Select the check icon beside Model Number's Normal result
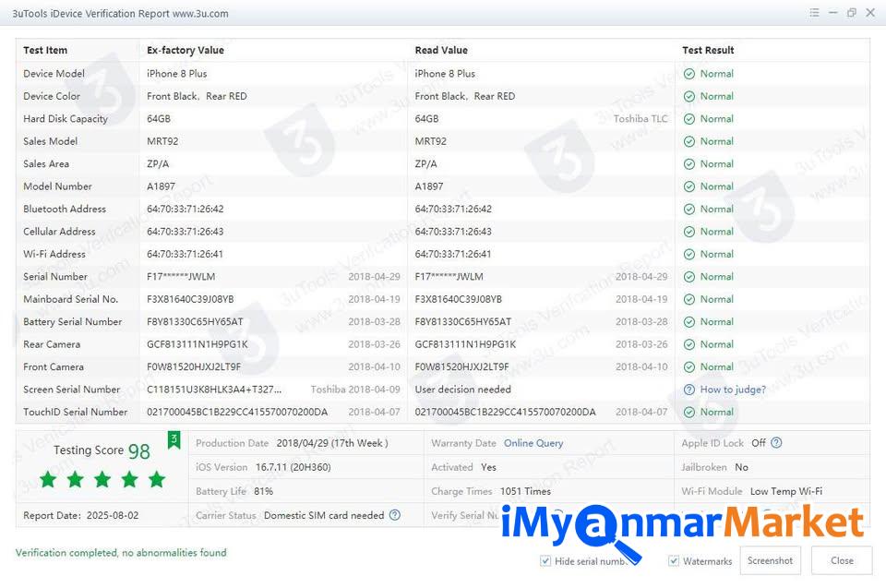This screenshot has width=886, height=588. pyautogui.click(x=688, y=187)
